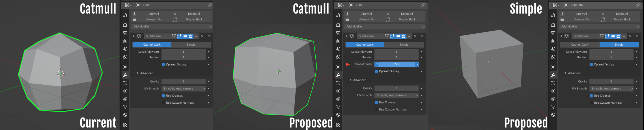Toggle render display in first Cube Subdivision modifier

[x=191, y=36]
